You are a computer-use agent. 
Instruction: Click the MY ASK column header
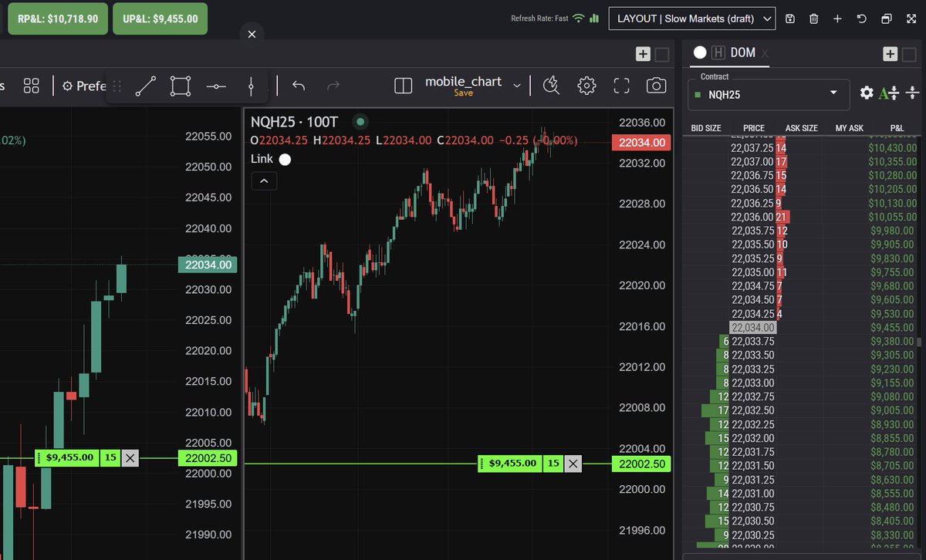tap(850, 128)
